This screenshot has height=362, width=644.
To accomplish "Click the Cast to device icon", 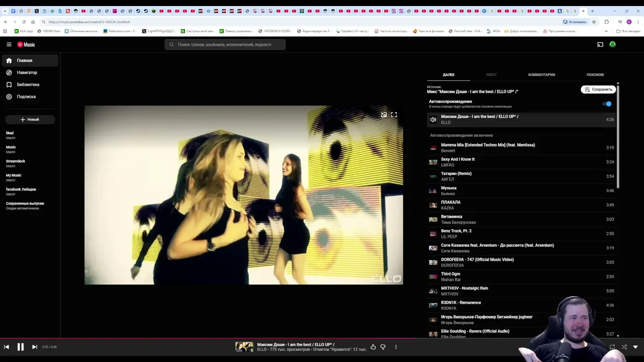I will pos(600,45).
